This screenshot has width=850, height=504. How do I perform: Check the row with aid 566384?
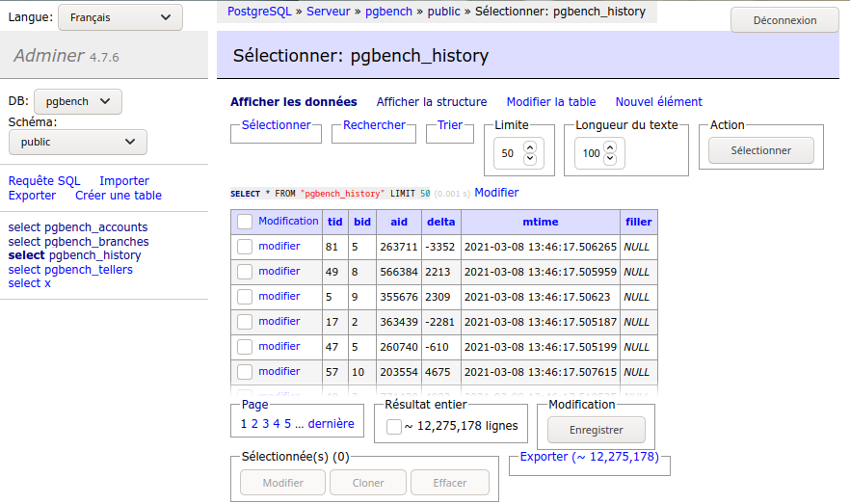(245, 272)
